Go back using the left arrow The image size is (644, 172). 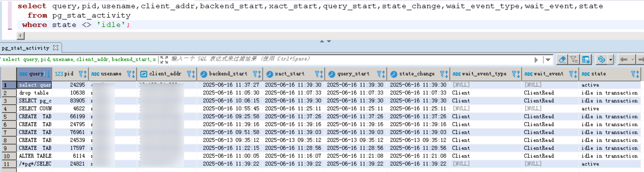pos(624,60)
